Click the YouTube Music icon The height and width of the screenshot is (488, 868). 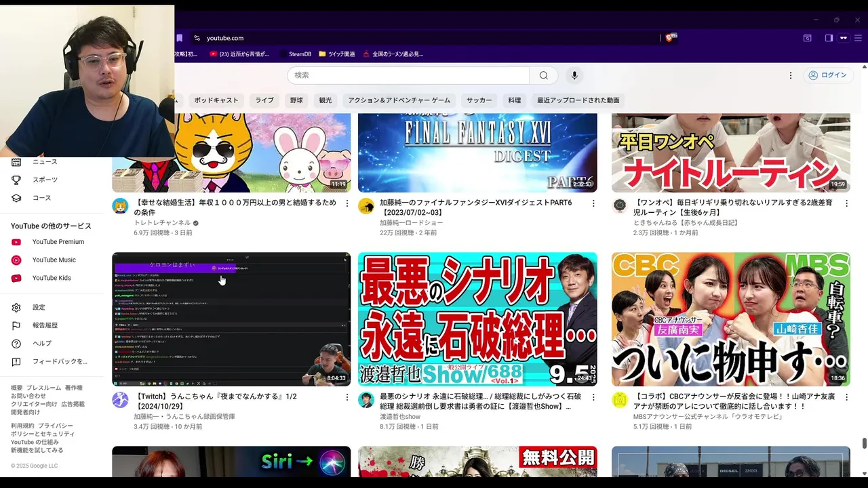click(16, 260)
